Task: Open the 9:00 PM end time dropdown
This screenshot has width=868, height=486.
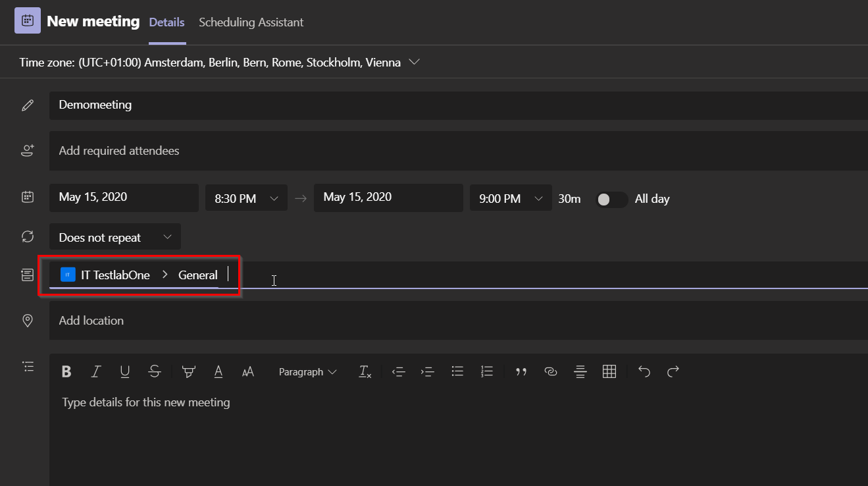Action: (511, 198)
